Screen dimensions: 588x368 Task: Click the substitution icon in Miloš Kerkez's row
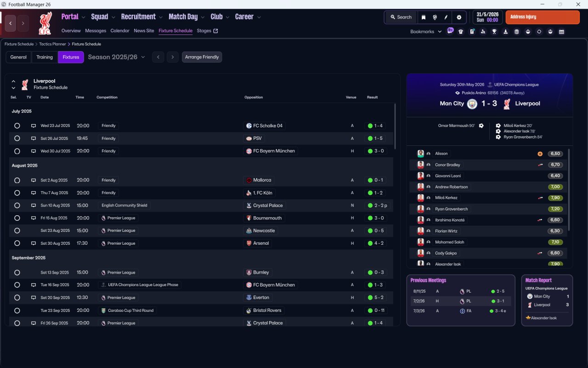[x=540, y=198]
